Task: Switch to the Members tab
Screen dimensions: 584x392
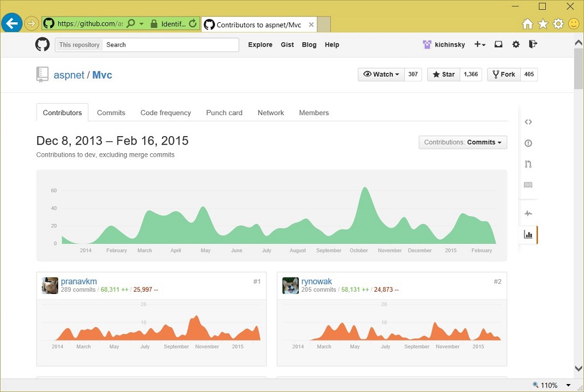Action: (314, 113)
